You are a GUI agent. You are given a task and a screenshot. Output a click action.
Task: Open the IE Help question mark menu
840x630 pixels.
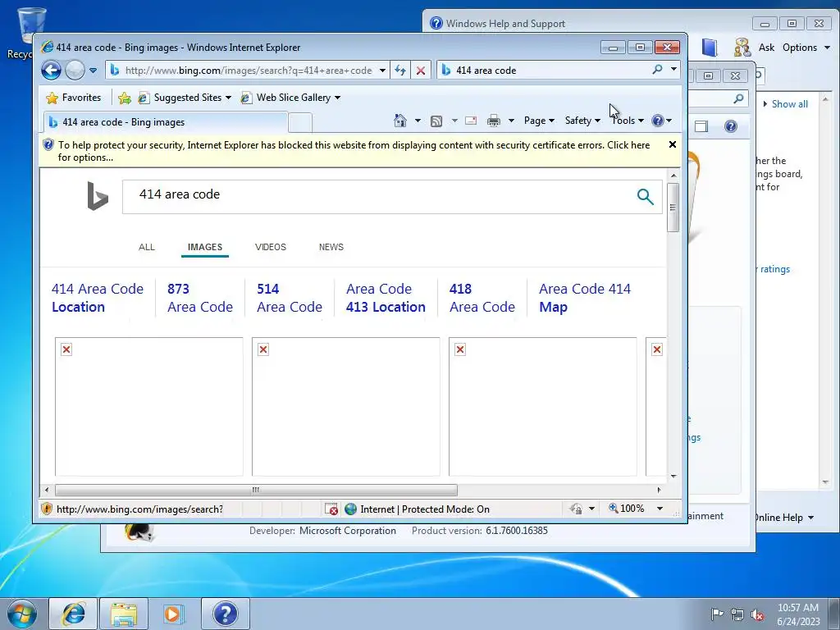[662, 121]
